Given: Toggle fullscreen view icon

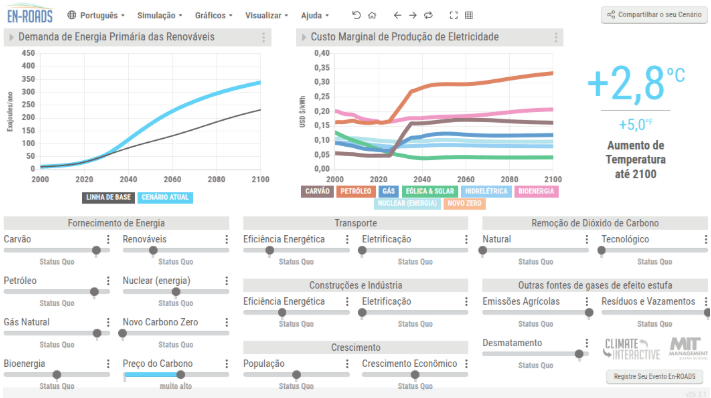Looking at the screenshot, I should [453, 15].
